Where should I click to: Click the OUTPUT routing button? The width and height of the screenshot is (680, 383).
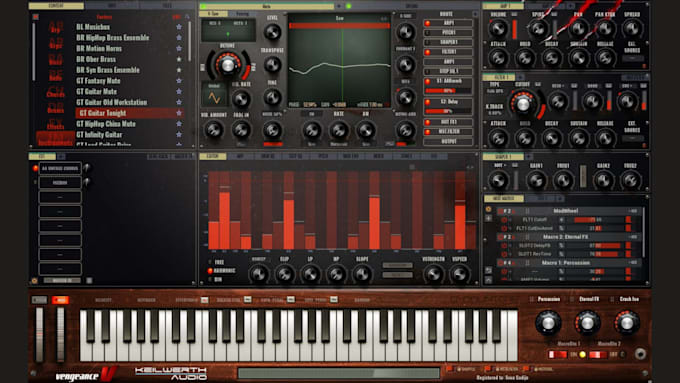click(448, 141)
